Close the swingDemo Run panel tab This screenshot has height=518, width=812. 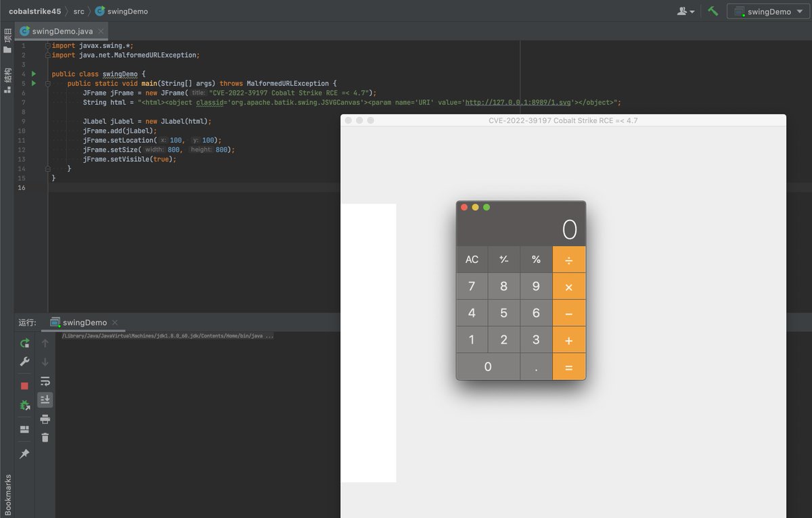click(115, 323)
